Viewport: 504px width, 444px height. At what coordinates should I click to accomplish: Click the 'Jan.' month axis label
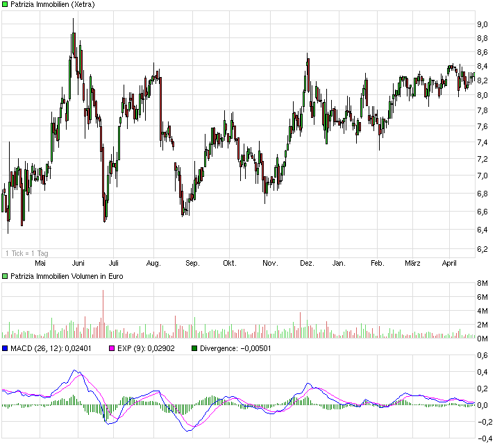pyautogui.click(x=339, y=263)
